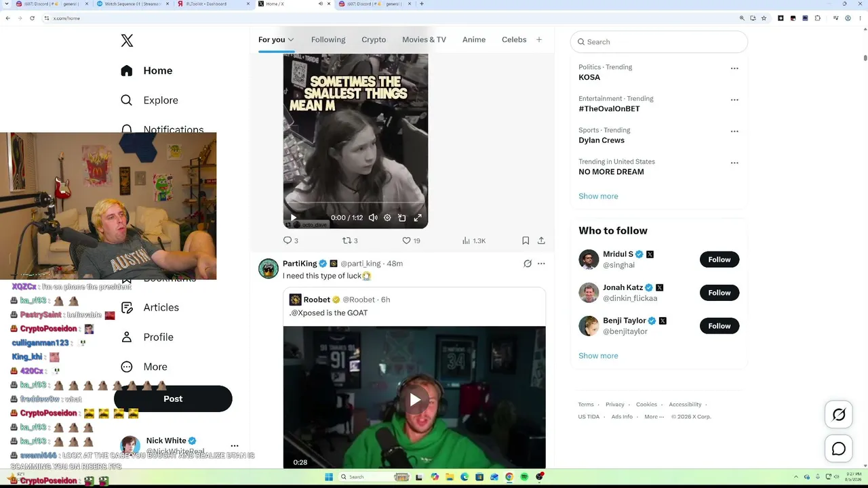This screenshot has height=488, width=868.
Task: Open your Profile page
Action: 147,337
